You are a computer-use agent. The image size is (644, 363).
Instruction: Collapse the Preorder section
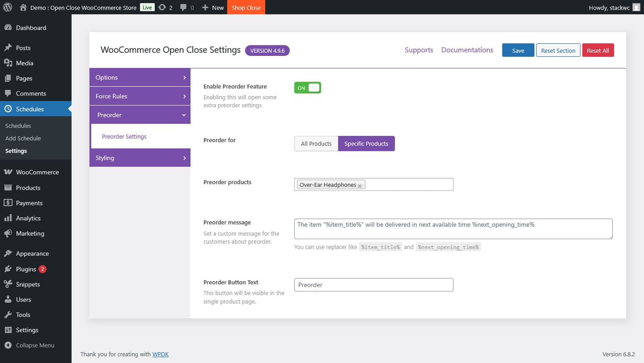click(140, 115)
